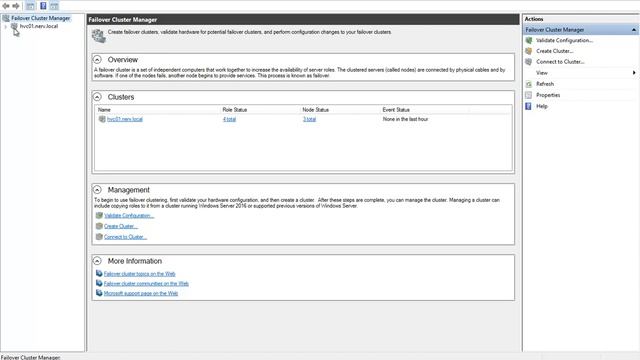The width and height of the screenshot is (640, 360).
Task: Choose Create Cluster in Actions pane
Action: [x=555, y=51]
